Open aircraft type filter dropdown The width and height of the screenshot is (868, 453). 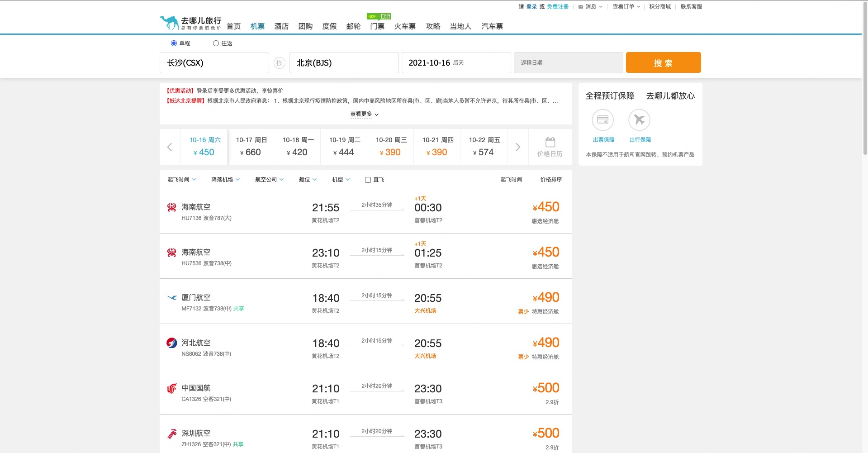(341, 180)
